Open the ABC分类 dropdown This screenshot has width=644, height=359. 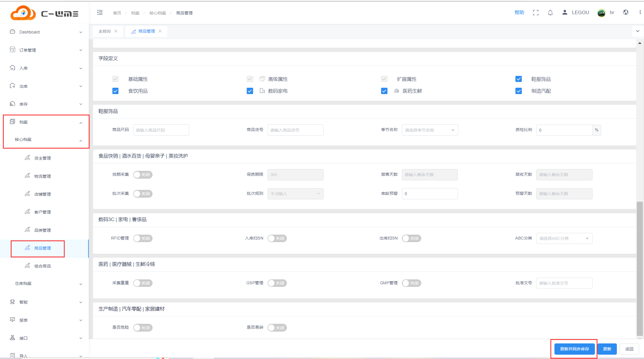(564, 238)
